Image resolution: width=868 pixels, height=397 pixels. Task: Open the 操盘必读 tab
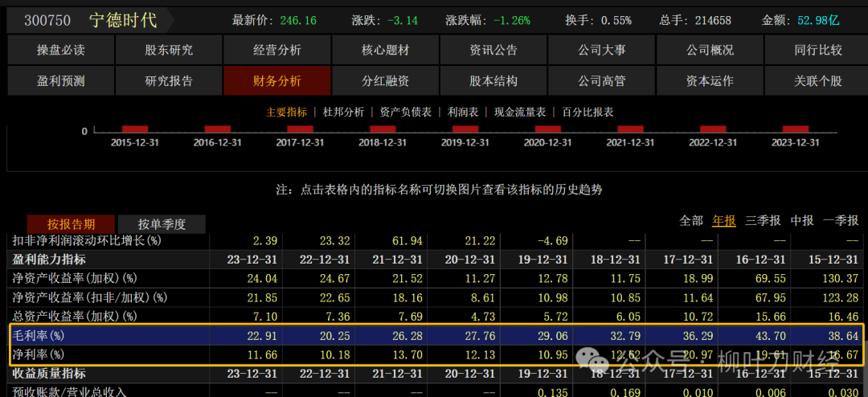tap(60, 51)
